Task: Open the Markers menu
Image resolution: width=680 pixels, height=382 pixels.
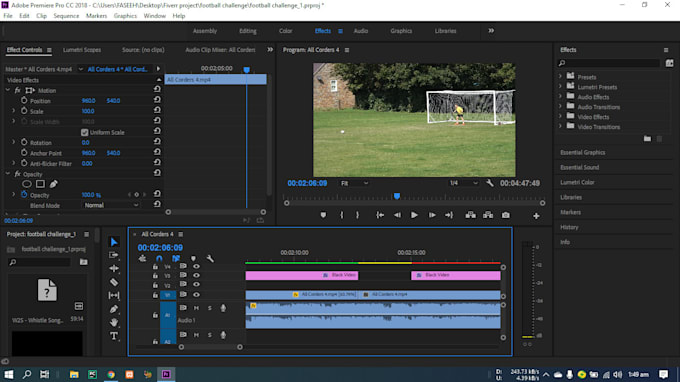Action: tap(96, 16)
